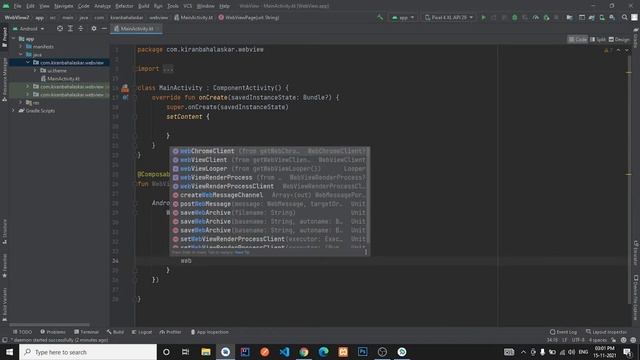Image resolution: width=640 pixels, height=360 pixels.
Task: Click the Expand All icon in Project panel
Action: click(70, 29)
